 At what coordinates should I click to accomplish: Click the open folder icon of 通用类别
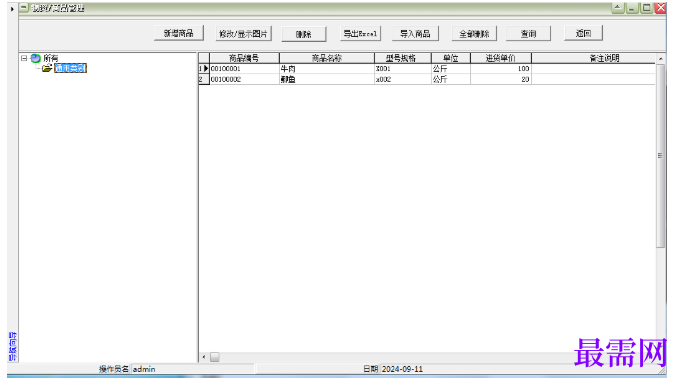47,68
